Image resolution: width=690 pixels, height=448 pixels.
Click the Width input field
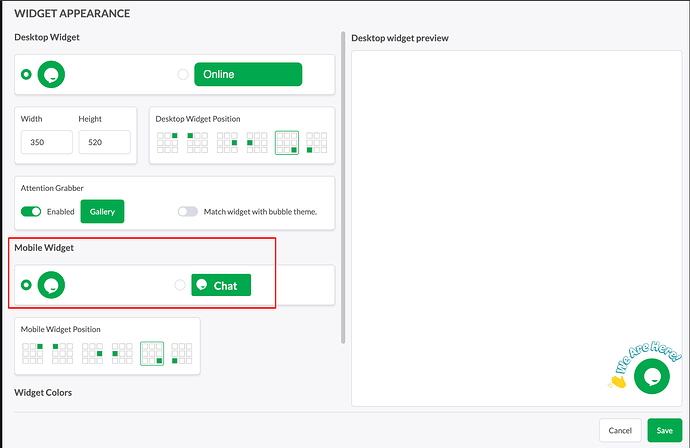pos(47,142)
